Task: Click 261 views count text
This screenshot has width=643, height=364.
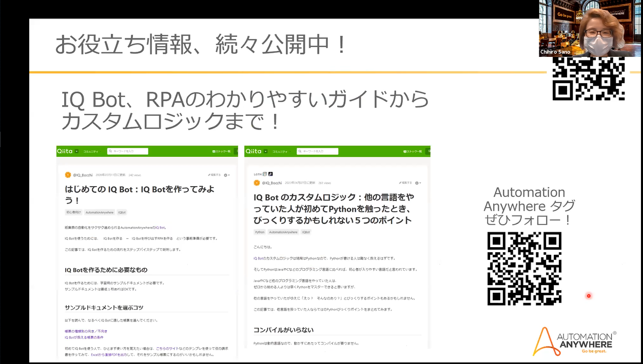Action: [324, 183]
